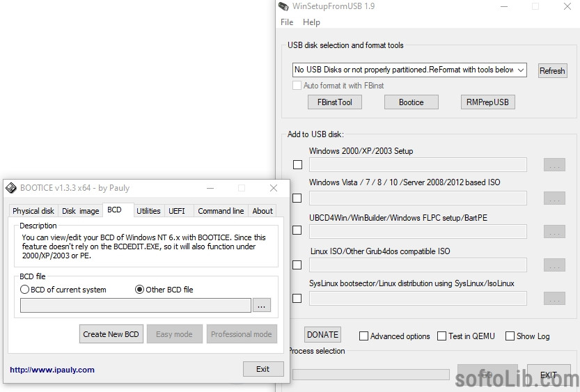Launch RMPrepUSB tool
The image size is (580, 392).
coord(487,102)
